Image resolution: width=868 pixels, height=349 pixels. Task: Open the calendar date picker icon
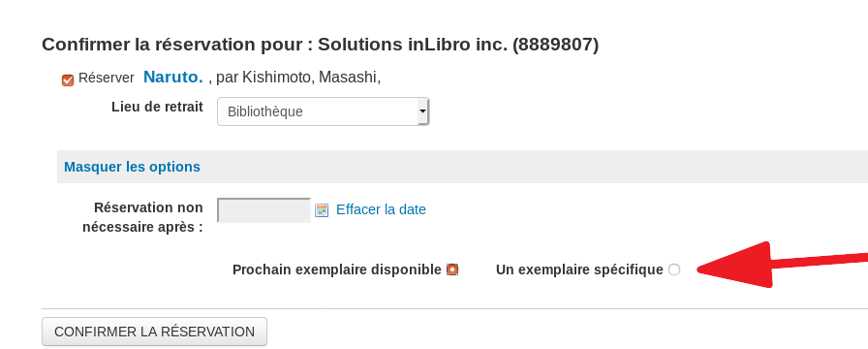pos(322,210)
